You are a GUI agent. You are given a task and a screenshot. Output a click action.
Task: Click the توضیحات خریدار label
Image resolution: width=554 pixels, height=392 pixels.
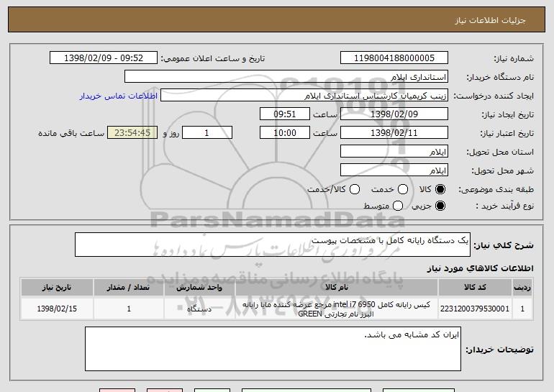(499, 350)
